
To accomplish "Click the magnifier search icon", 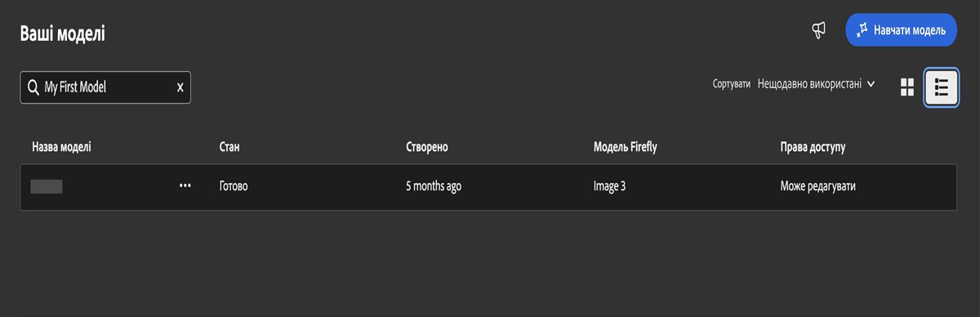I will [33, 87].
